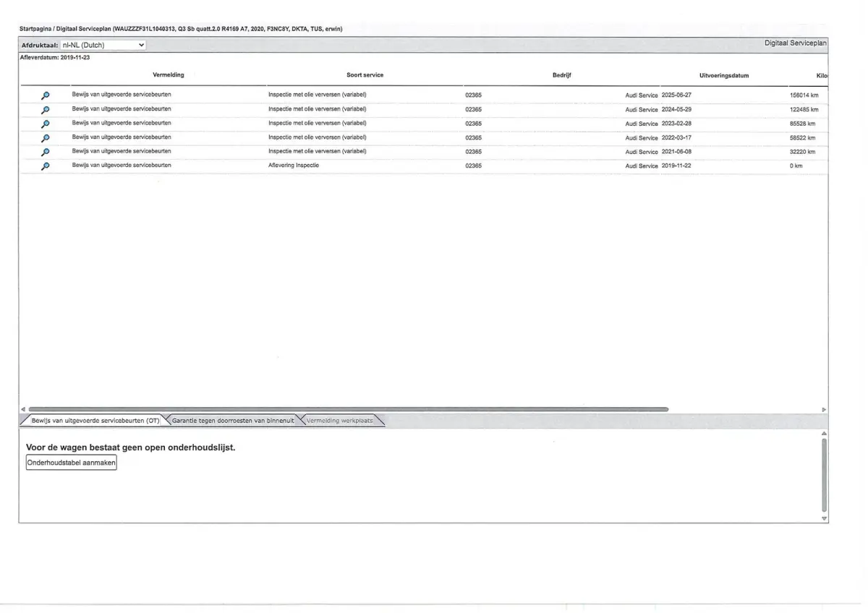This screenshot has width=868, height=613.
Task: Sort by the Vermelding column header
Action: pos(169,75)
